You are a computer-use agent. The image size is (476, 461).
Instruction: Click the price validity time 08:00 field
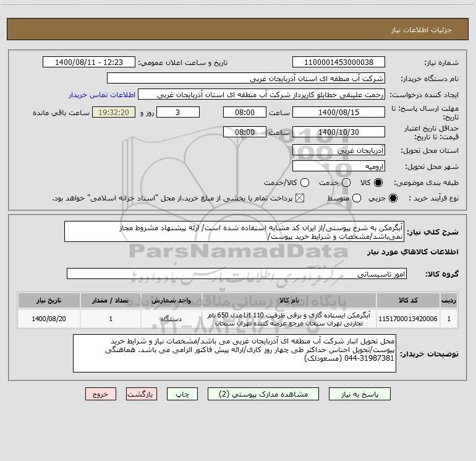[245, 132]
